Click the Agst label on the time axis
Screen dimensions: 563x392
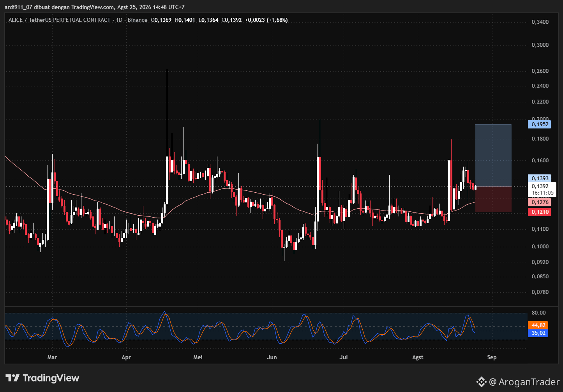tap(418, 357)
